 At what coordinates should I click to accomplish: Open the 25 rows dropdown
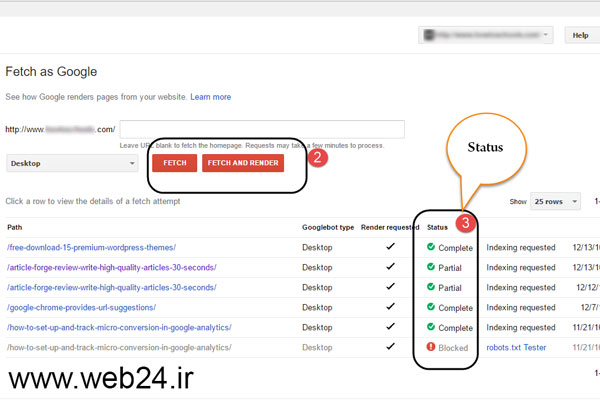(555, 201)
